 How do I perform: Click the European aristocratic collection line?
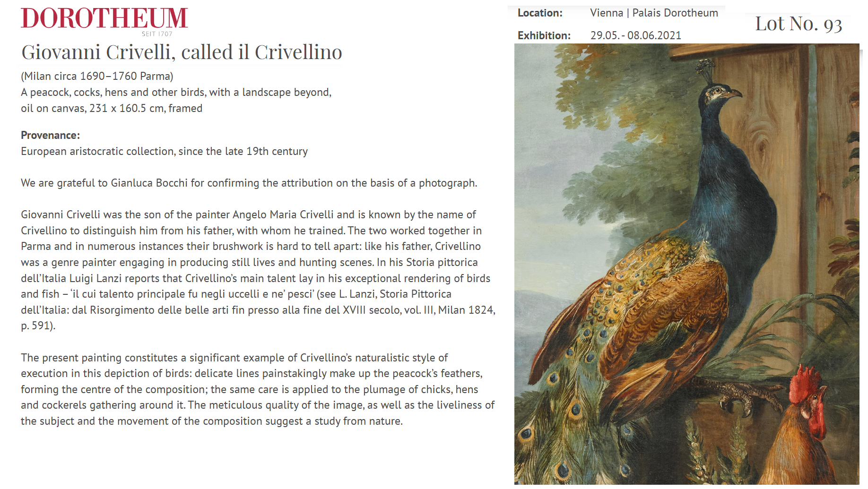click(164, 151)
